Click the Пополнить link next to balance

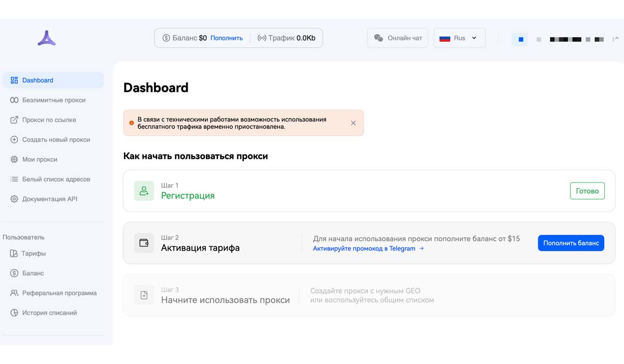pyautogui.click(x=226, y=38)
